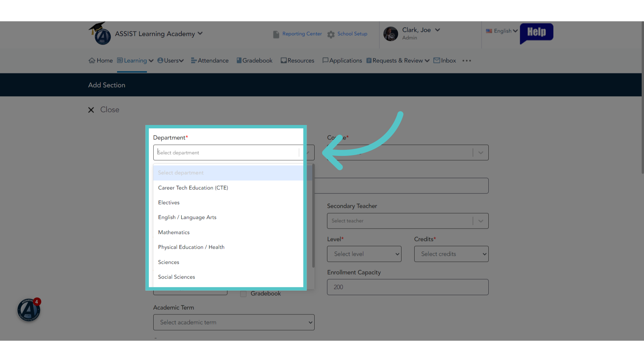The width and height of the screenshot is (644, 362).
Task: Close the Add Section form
Action: point(104,110)
